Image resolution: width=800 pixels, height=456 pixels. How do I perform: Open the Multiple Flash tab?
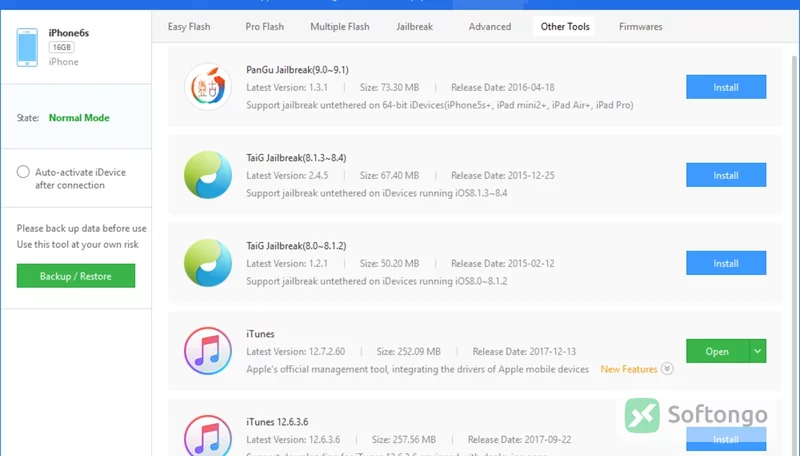click(x=340, y=27)
